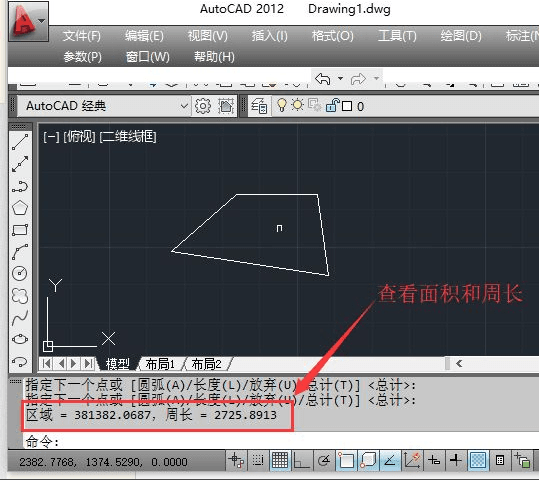Open the AutoCAD application menu button

28,21
